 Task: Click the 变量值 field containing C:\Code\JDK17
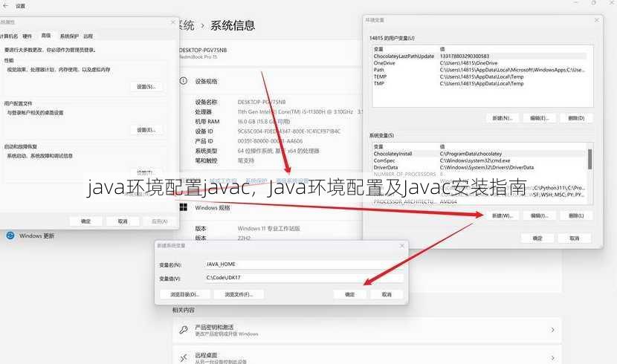pos(303,278)
